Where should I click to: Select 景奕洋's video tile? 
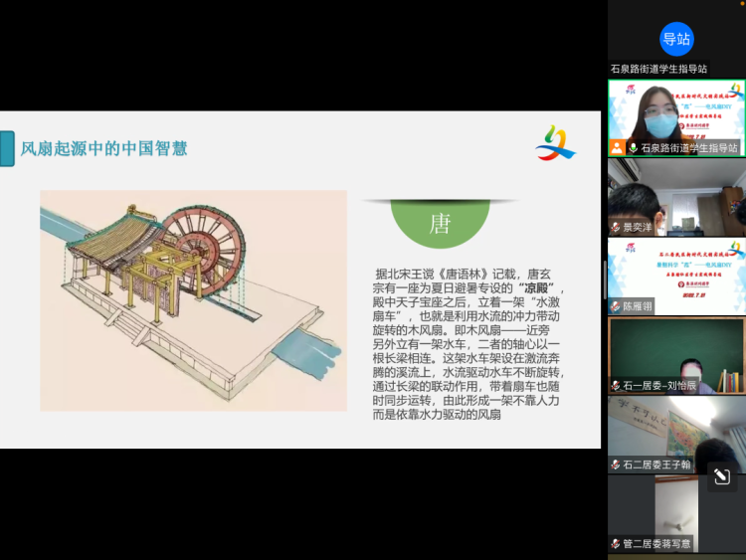(x=676, y=194)
